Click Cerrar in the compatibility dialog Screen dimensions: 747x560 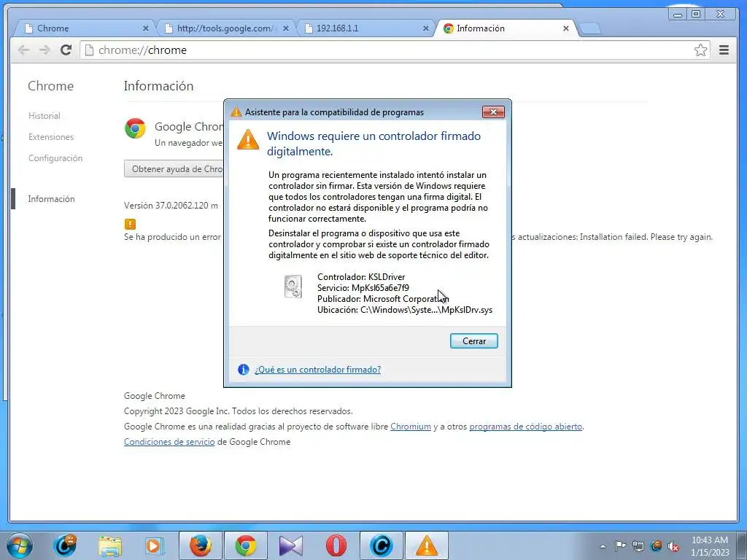point(474,341)
